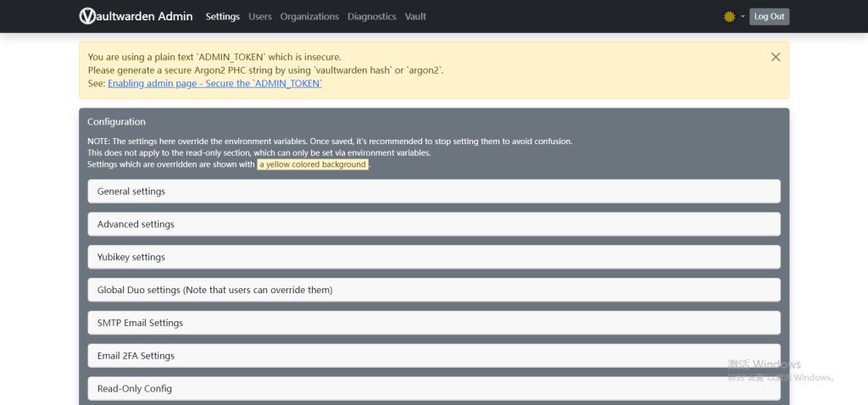Screen dimensions: 868x405
Task: Expand the Advanced settings section
Action: [433, 225]
